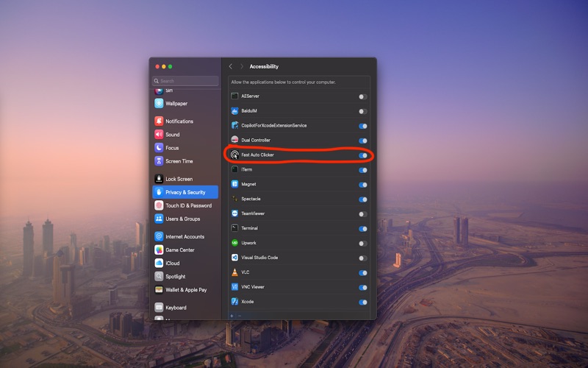The height and width of the screenshot is (368, 588).
Task: Click the yellow minimize window button
Action: coord(164,66)
